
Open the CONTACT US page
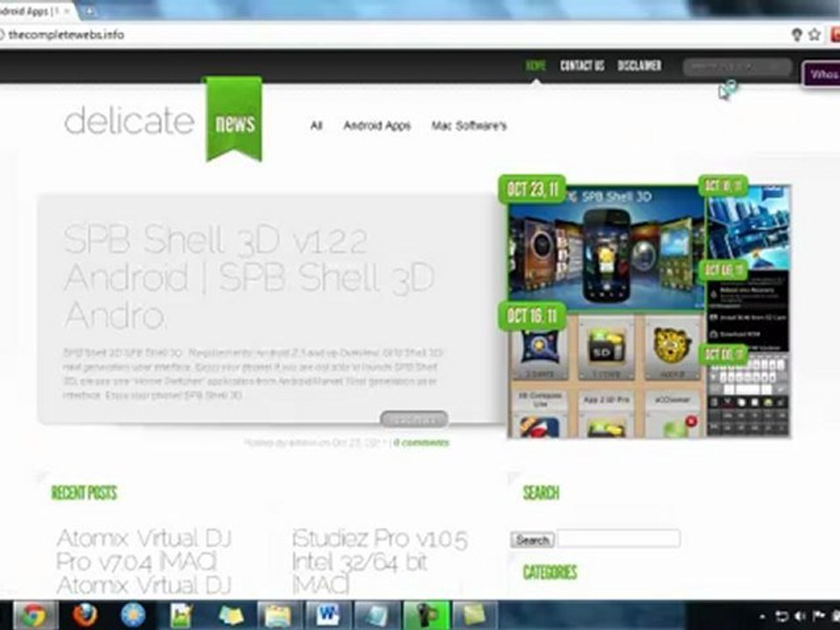582,66
